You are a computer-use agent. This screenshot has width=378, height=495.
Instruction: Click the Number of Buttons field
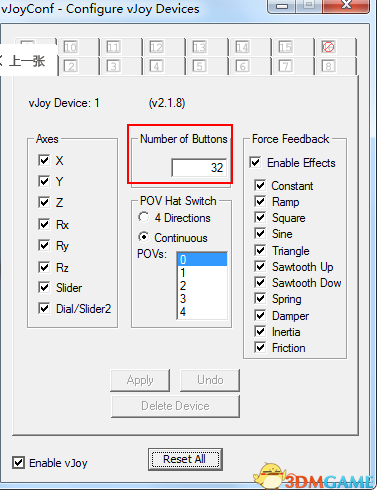point(199,167)
